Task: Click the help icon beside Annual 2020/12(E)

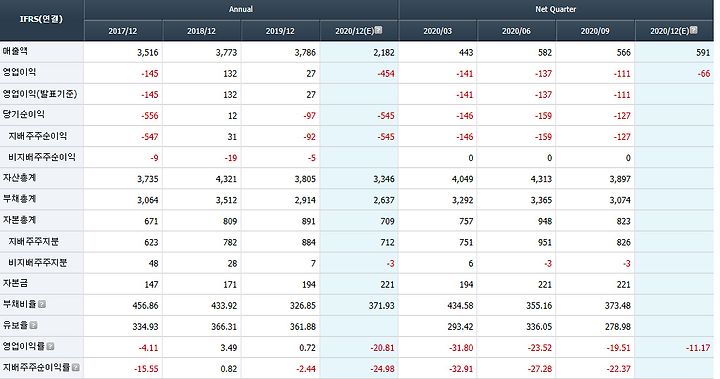Action: coord(378,30)
